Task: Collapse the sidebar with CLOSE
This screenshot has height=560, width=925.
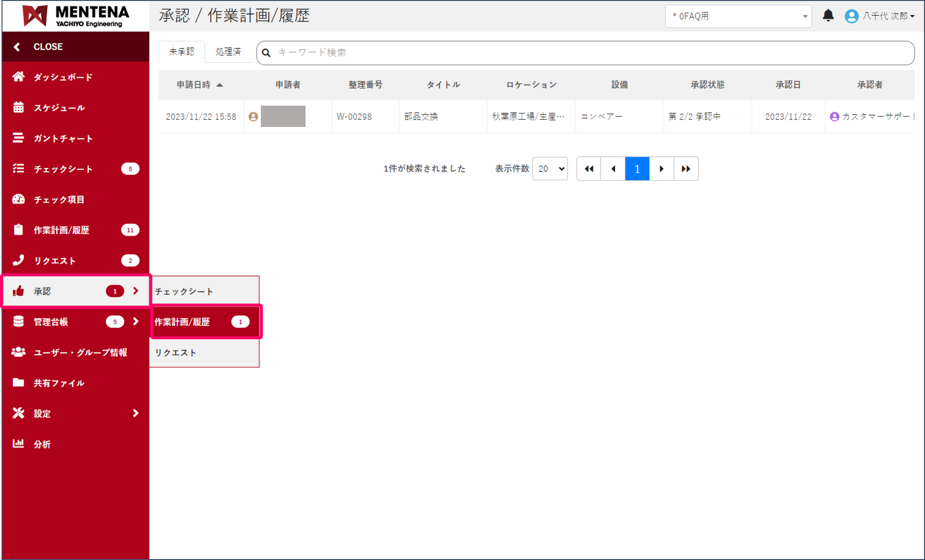Action: pos(48,47)
